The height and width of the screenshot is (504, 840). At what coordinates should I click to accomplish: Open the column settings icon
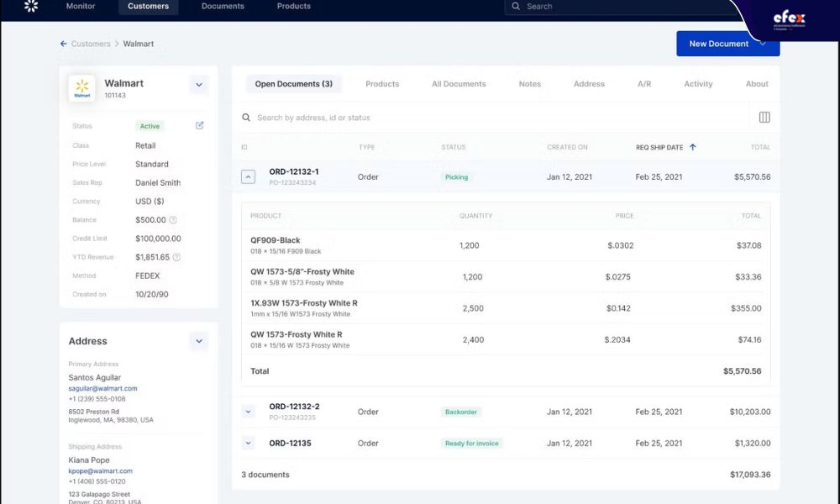(x=764, y=118)
